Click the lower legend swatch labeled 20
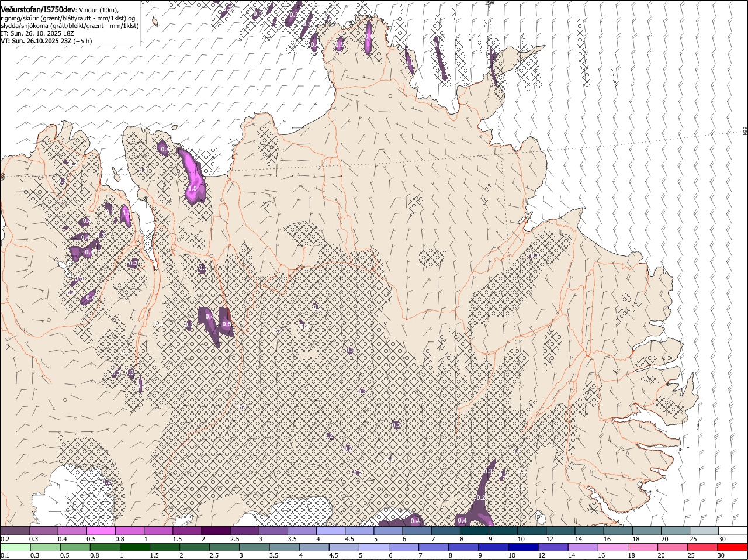The height and width of the screenshot is (560, 748). tap(673, 548)
